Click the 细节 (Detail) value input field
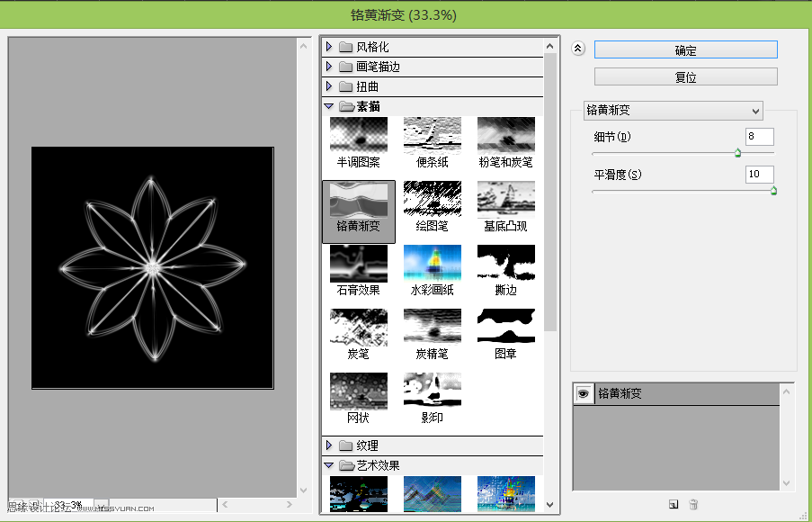This screenshot has height=522, width=812. (758, 137)
